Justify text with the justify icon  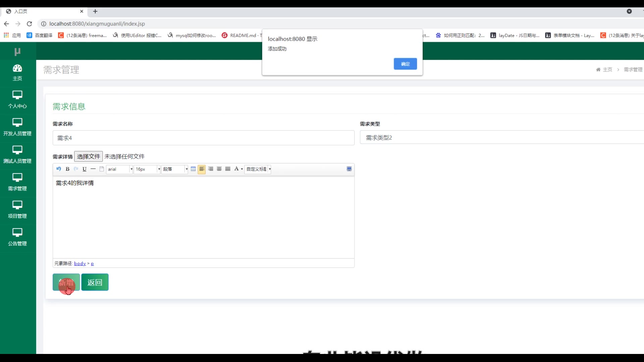pos(228,169)
